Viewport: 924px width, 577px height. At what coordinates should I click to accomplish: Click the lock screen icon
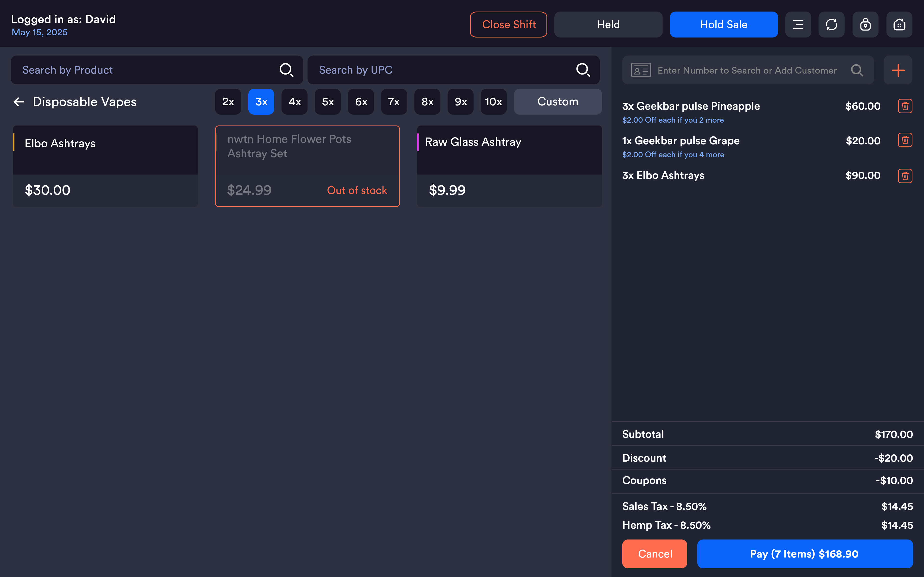click(x=865, y=25)
